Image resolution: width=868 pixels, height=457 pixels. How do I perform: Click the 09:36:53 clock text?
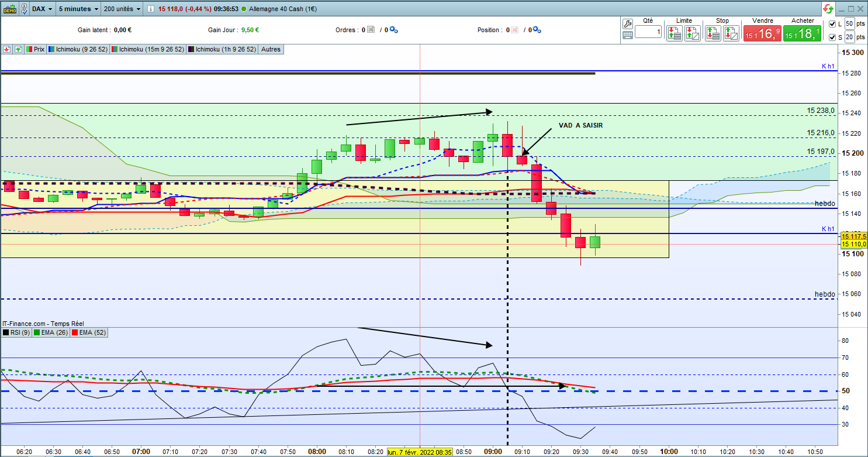[x=225, y=9]
